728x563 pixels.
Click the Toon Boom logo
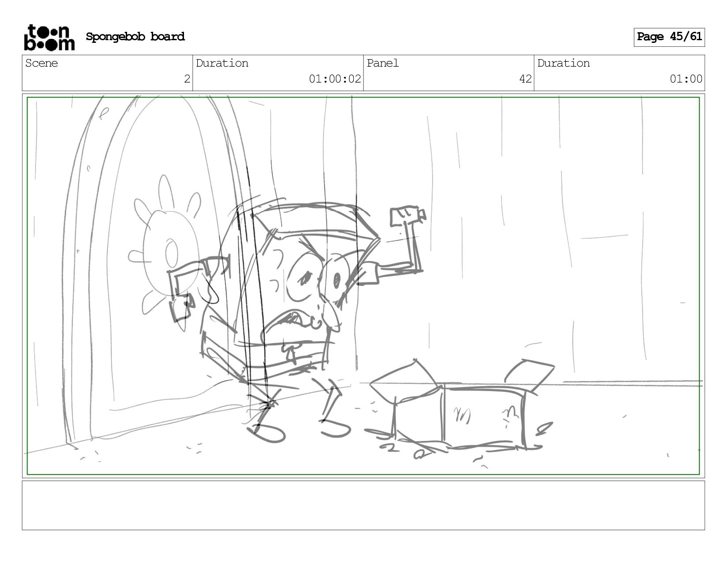(49, 38)
